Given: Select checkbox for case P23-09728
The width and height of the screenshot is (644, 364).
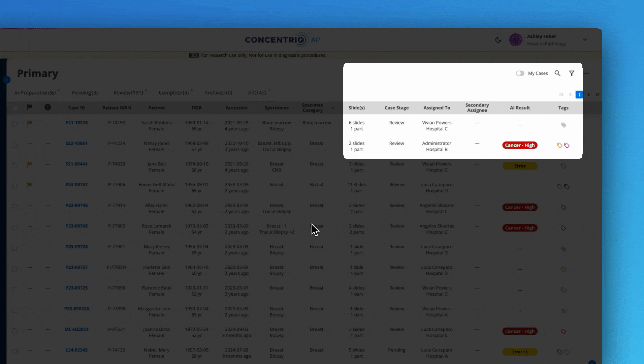Looking at the screenshot, I should click(x=14, y=248).
